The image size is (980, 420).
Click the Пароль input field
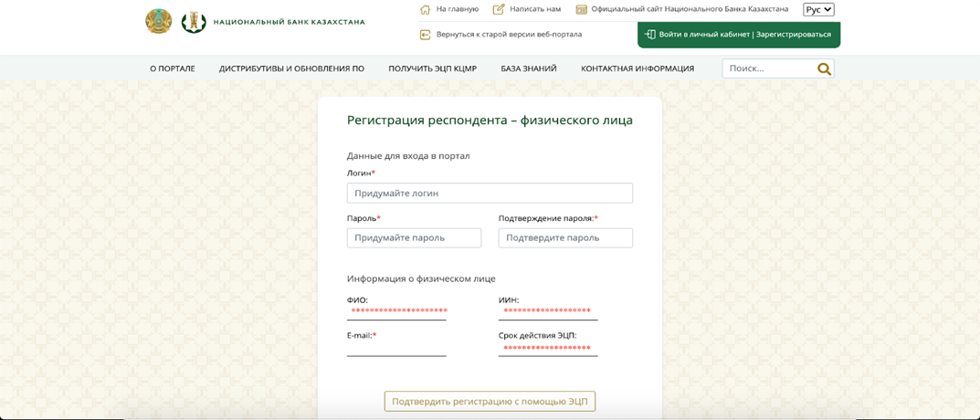click(414, 237)
